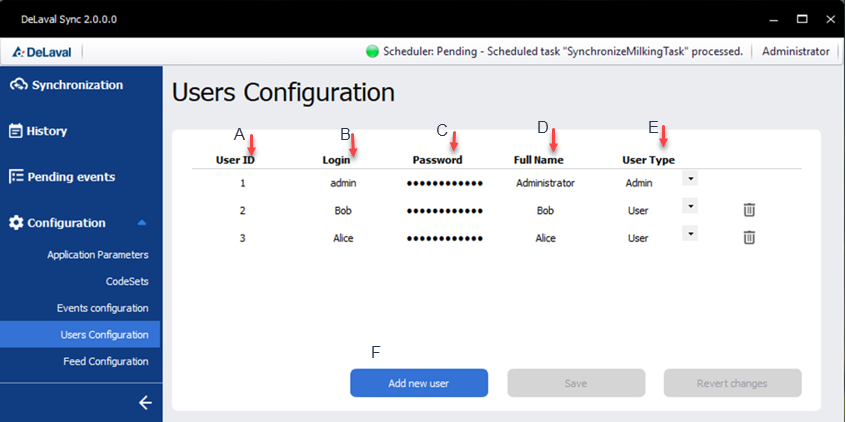Viewport: 846px width, 422px height.
Task: Click the Administrator account label
Action: click(x=796, y=52)
